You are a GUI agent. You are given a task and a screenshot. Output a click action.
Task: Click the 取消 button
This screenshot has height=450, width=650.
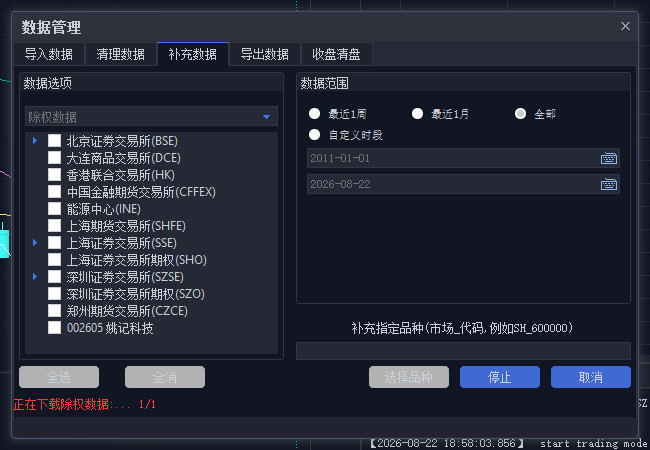click(591, 377)
